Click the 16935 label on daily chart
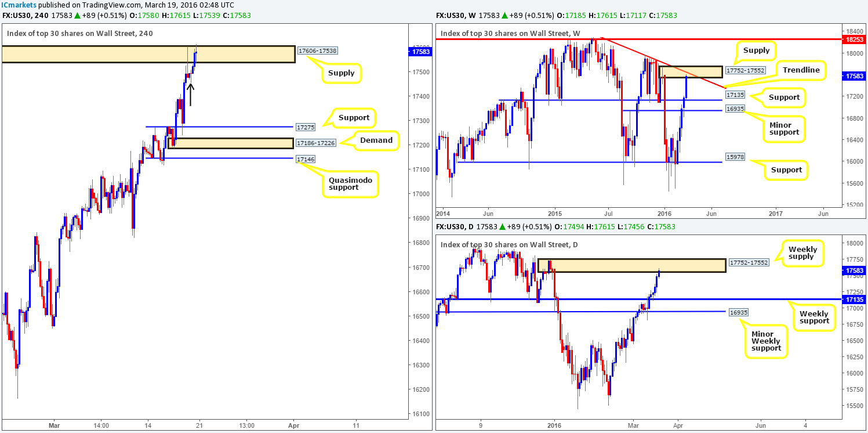 [739, 312]
